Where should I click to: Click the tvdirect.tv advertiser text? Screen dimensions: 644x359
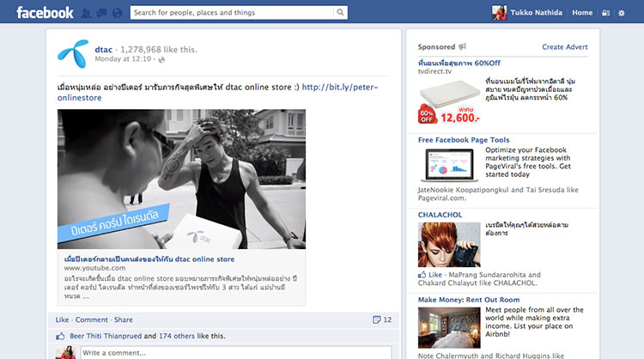(x=434, y=71)
